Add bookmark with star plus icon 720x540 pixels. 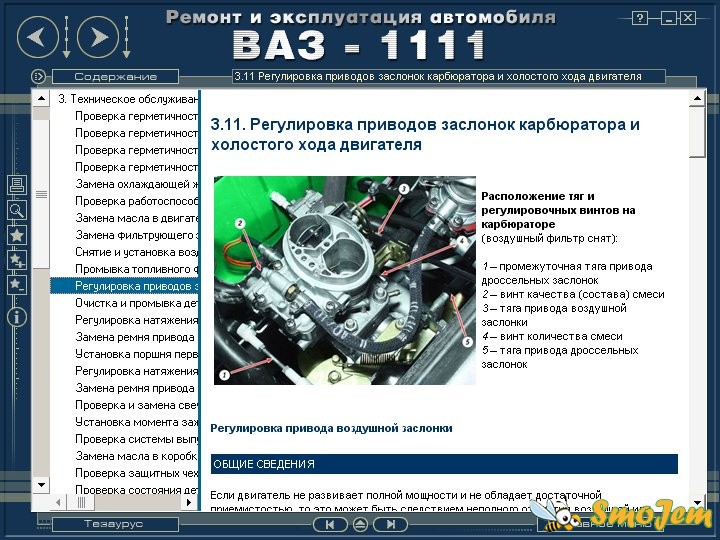(x=17, y=260)
